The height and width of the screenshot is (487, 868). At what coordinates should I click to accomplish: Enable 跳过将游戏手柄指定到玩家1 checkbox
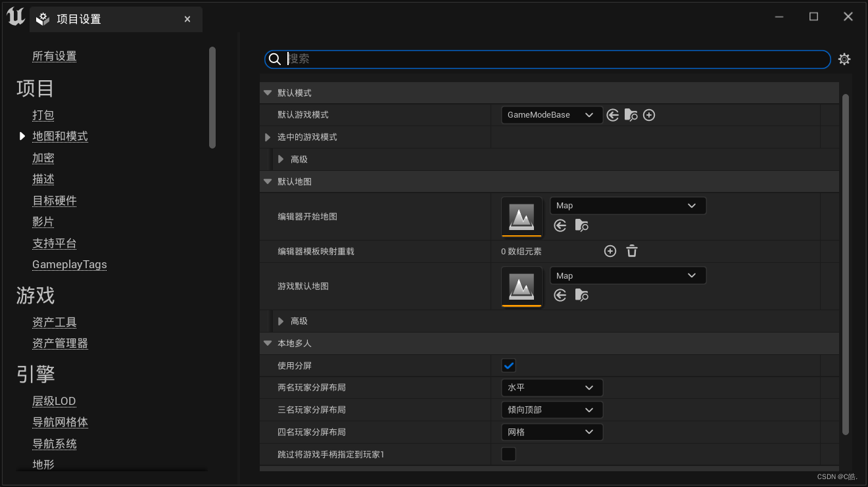coord(508,454)
